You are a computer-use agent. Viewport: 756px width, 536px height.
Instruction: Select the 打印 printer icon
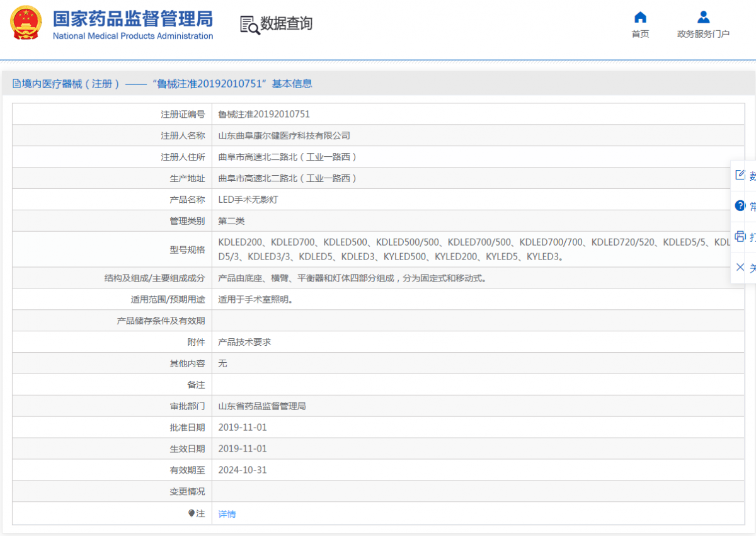740,236
